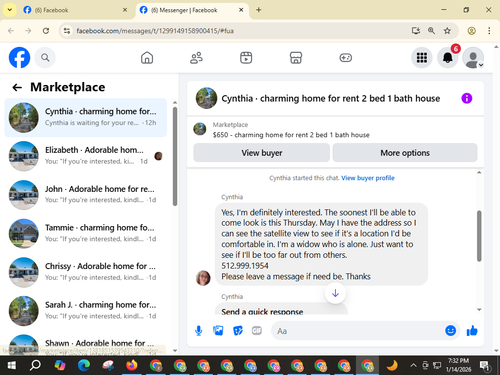
Task: Open the Gaming controller icon
Action: pyautogui.click(x=346, y=58)
